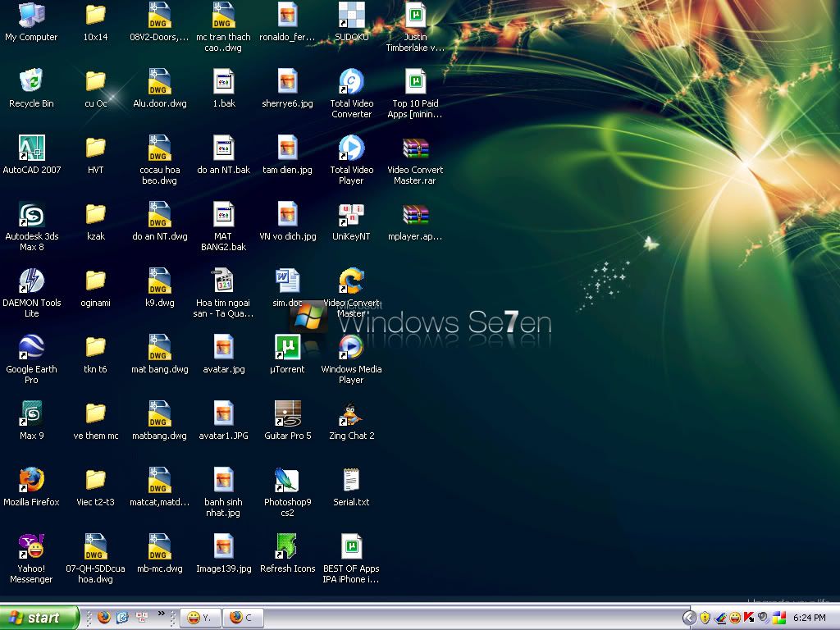The width and height of the screenshot is (840, 630).
Task: Expand the Quick Launch overflow chevron
Action: point(162,614)
